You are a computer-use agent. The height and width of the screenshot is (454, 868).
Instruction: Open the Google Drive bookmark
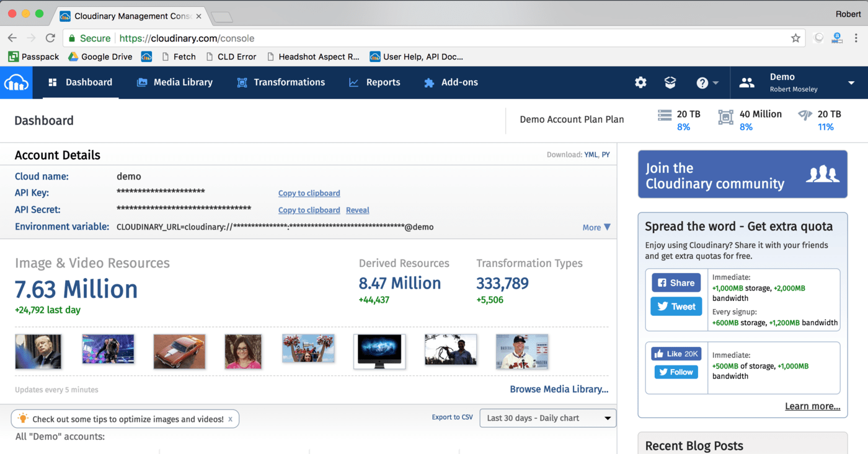tap(100, 56)
